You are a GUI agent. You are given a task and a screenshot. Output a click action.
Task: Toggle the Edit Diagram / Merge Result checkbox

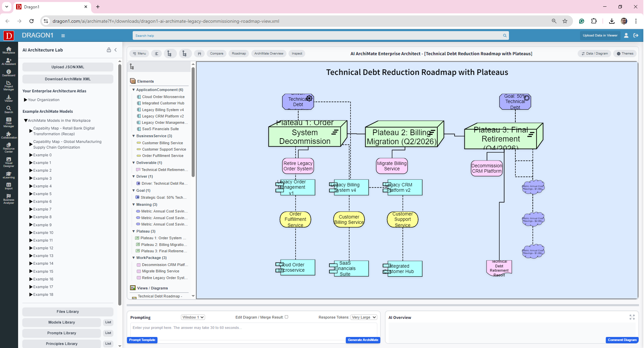point(286,317)
